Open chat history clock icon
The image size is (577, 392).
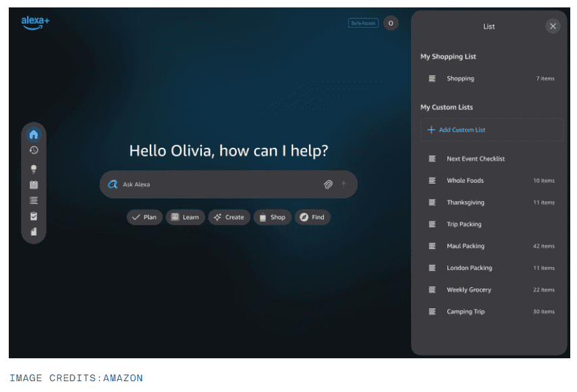(x=34, y=150)
